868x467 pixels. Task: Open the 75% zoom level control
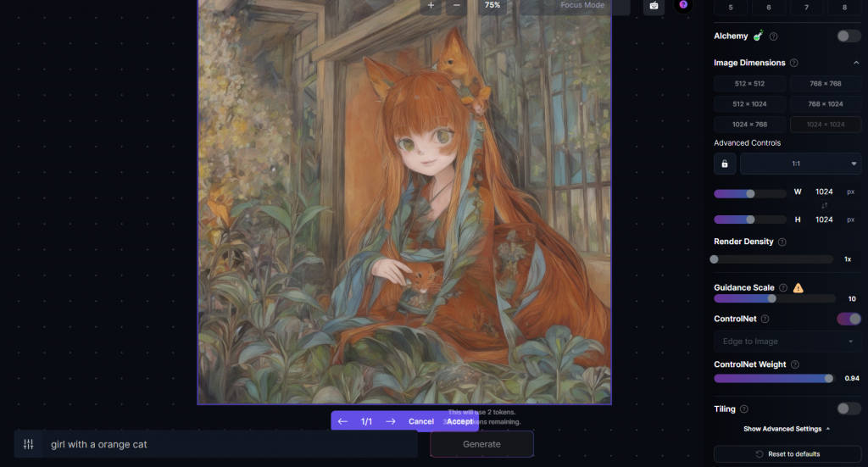point(492,5)
